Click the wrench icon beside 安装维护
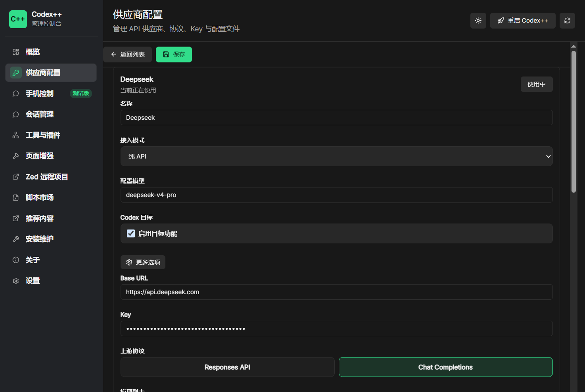The height and width of the screenshot is (392, 585). (x=16, y=239)
